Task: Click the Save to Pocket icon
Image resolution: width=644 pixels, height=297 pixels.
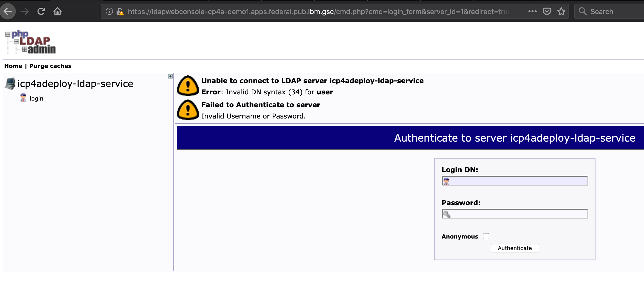Action: click(x=547, y=11)
